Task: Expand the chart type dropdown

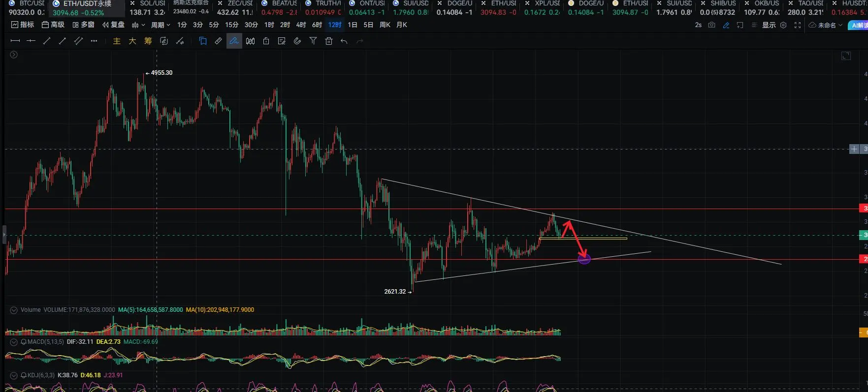Action: click(138, 25)
